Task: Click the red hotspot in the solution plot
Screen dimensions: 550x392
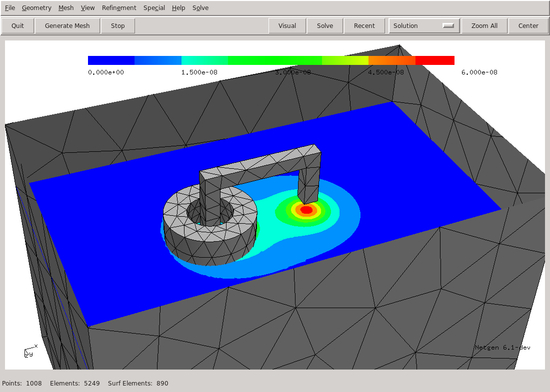Action: point(307,210)
